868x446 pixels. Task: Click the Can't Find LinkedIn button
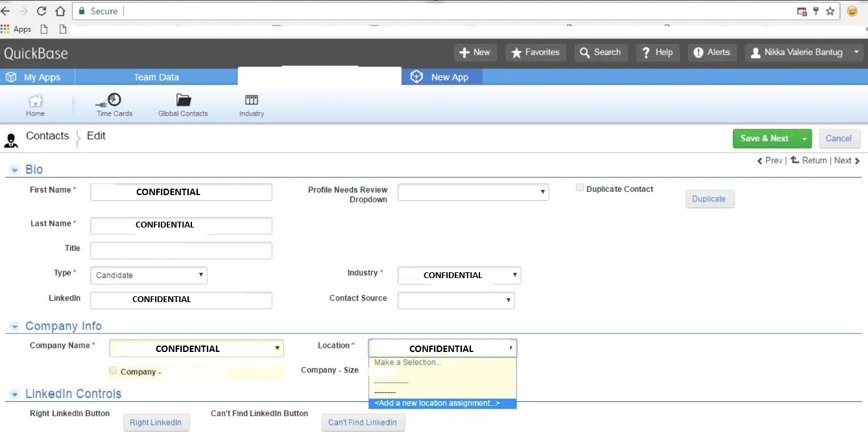click(x=363, y=423)
